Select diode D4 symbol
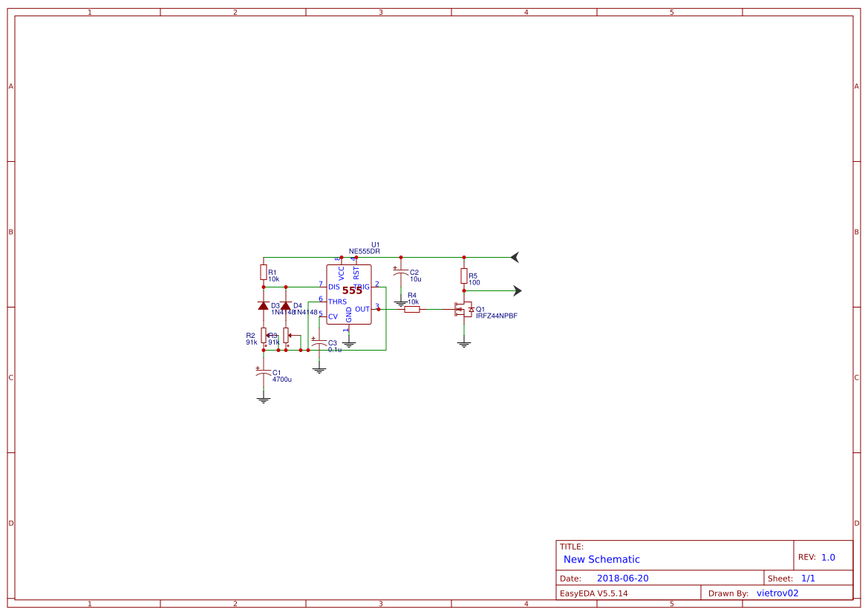The width and height of the screenshot is (868, 615). point(286,305)
